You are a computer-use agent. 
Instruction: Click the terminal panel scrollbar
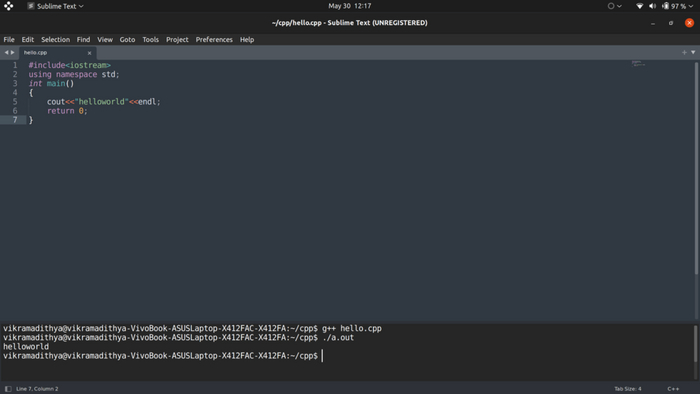pyautogui.click(x=696, y=344)
